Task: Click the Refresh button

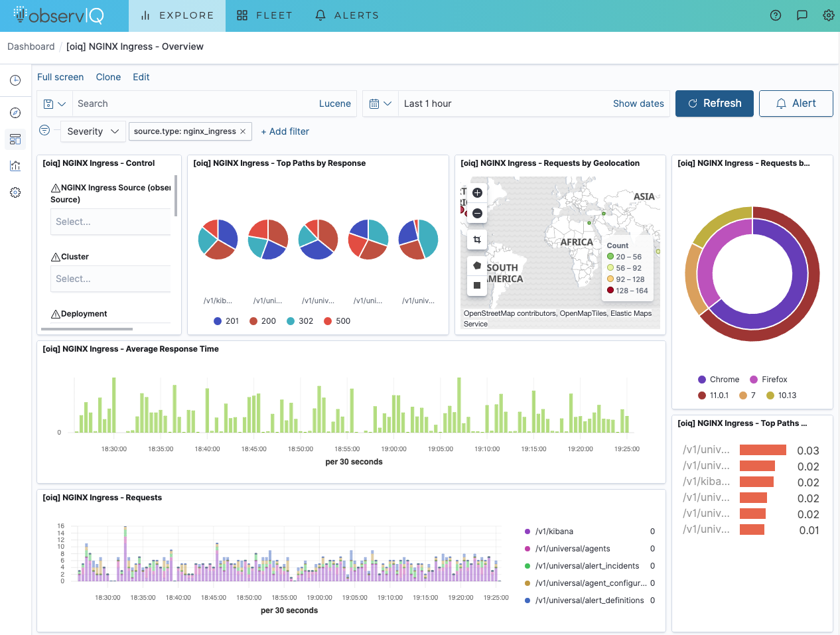Action: click(715, 104)
